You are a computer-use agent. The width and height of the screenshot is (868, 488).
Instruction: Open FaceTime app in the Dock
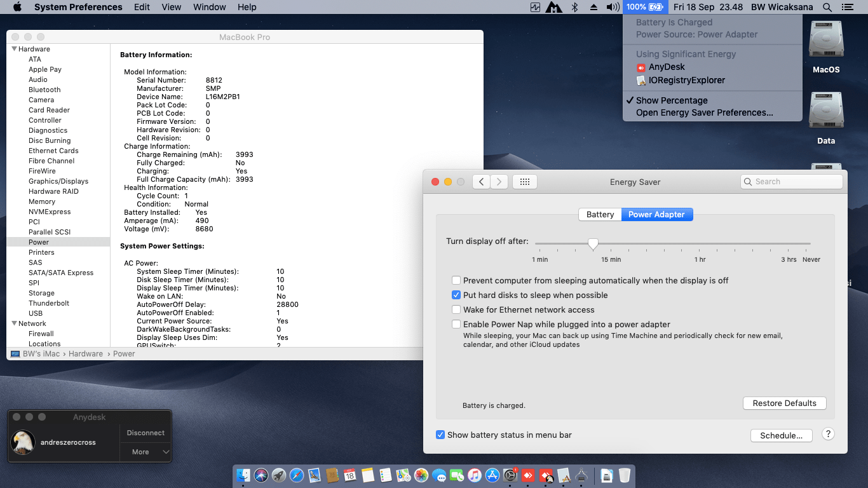[x=457, y=475]
